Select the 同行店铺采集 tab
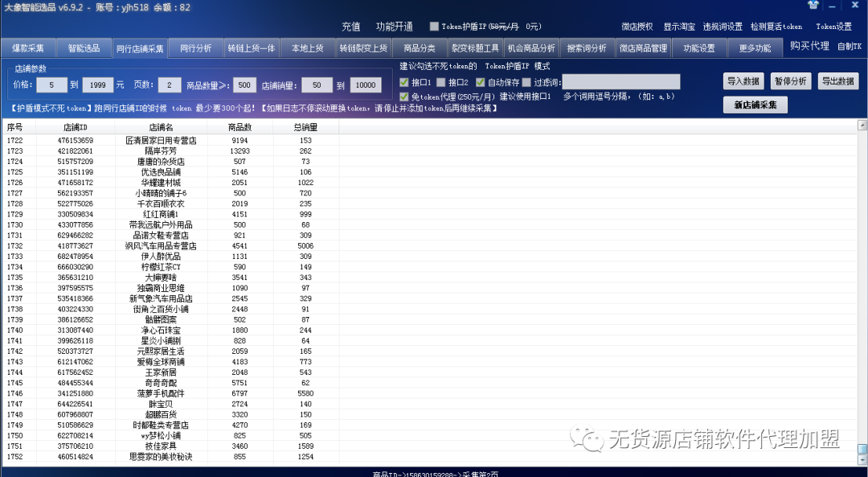 point(140,48)
